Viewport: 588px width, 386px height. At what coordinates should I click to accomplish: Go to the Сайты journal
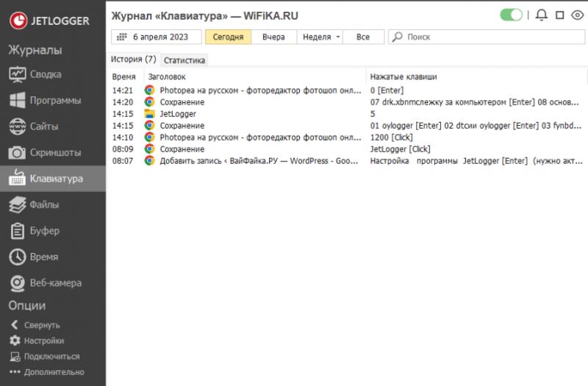coord(44,126)
